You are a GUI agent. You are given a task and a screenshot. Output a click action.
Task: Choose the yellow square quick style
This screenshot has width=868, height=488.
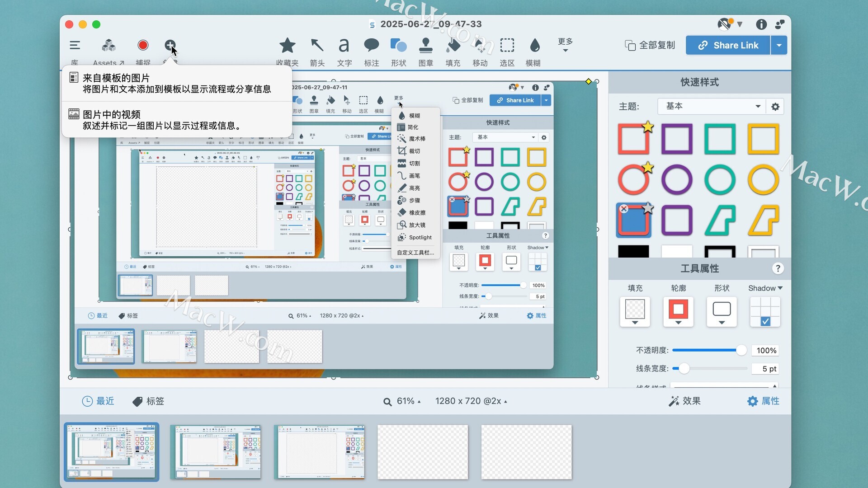coord(763,139)
